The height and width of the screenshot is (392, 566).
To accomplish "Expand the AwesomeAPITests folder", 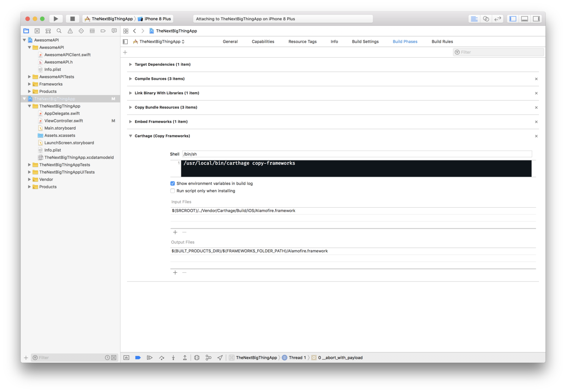I will [29, 77].
